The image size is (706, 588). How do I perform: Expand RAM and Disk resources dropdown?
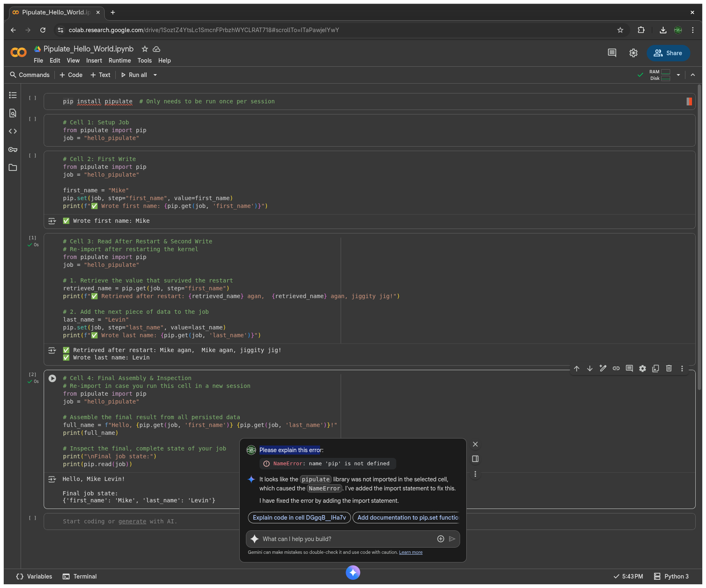pyautogui.click(x=678, y=75)
